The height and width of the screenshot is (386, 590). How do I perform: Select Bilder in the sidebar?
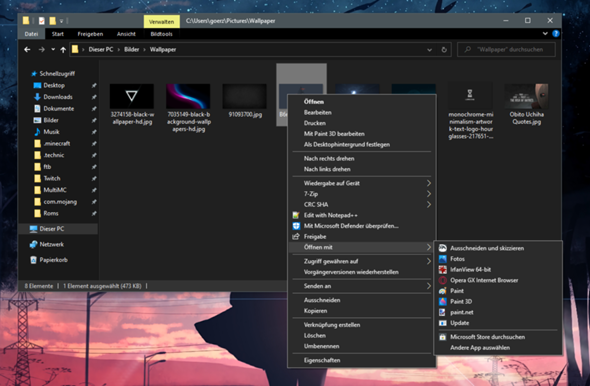(x=51, y=120)
